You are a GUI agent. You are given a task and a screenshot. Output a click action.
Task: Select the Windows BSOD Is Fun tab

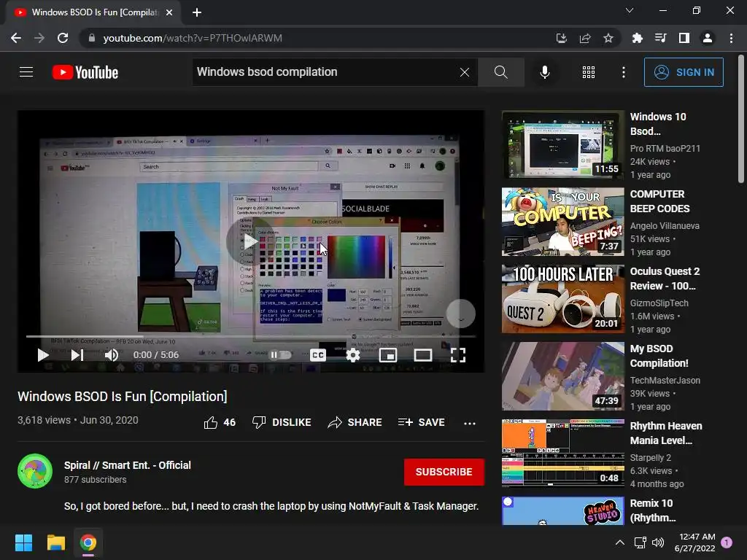pyautogui.click(x=93, y=12)
